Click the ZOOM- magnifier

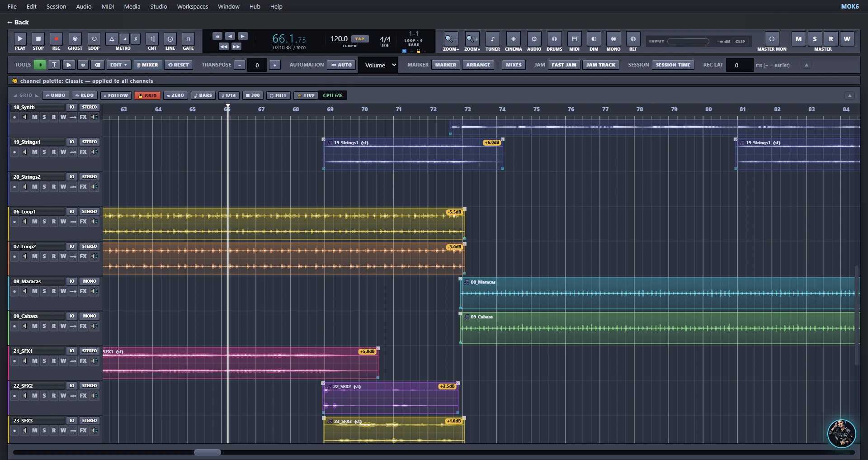click(450, 39)
